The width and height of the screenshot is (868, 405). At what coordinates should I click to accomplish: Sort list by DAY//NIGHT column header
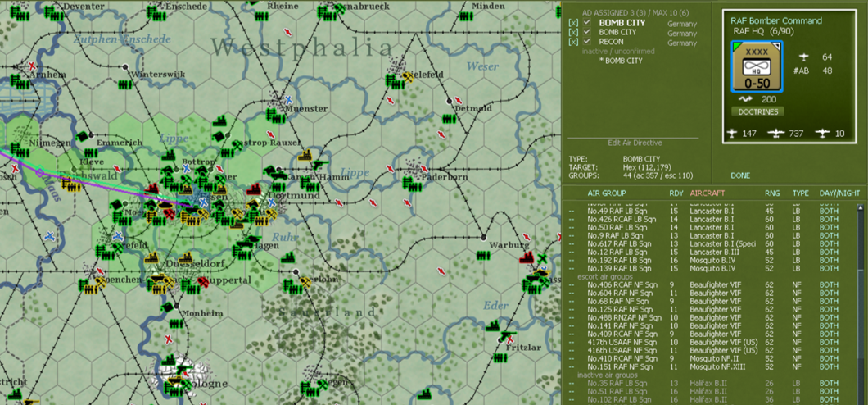click(840, 193)
